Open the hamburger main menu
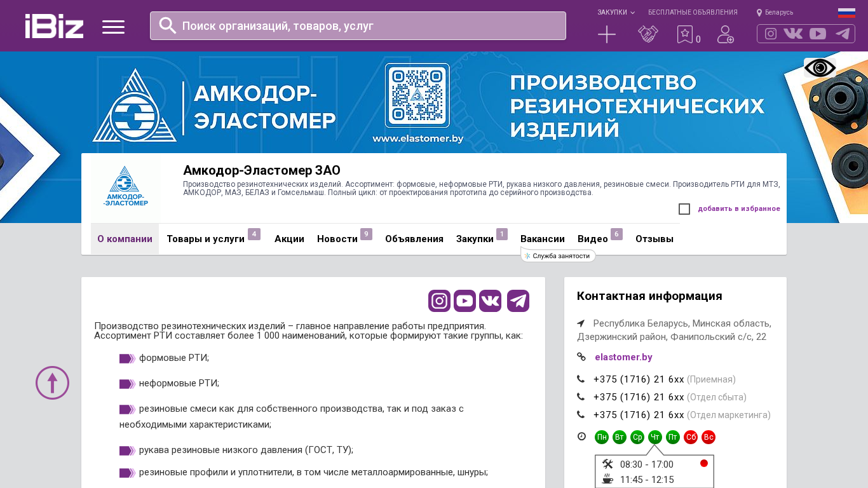The image size is (868, 488). (x=113, y=27)
